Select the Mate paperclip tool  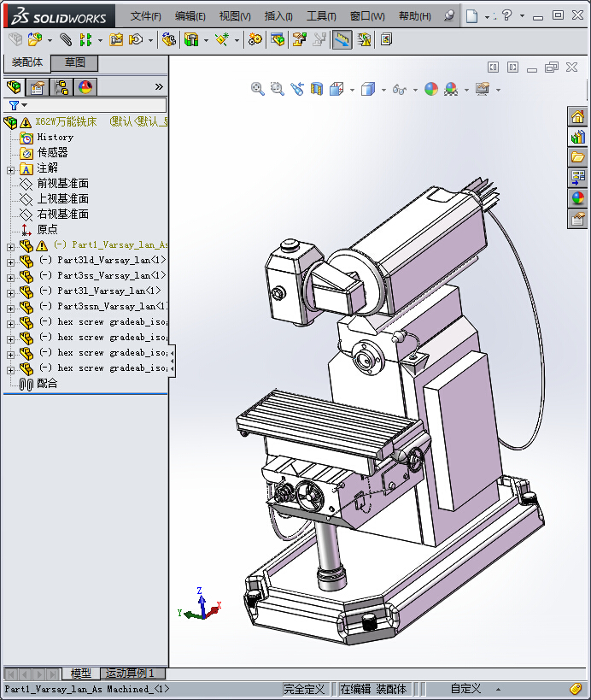click(66, 39)
